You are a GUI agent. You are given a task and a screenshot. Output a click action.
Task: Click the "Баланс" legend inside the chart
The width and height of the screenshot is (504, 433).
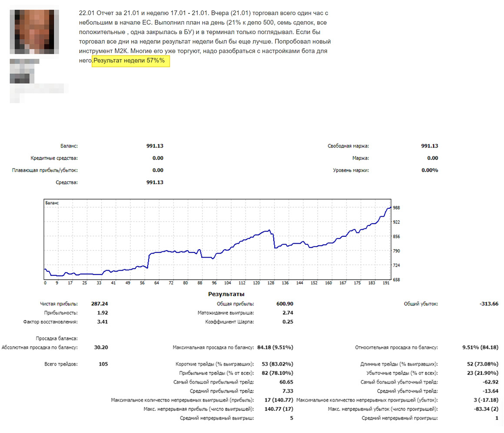coord(52,203)
